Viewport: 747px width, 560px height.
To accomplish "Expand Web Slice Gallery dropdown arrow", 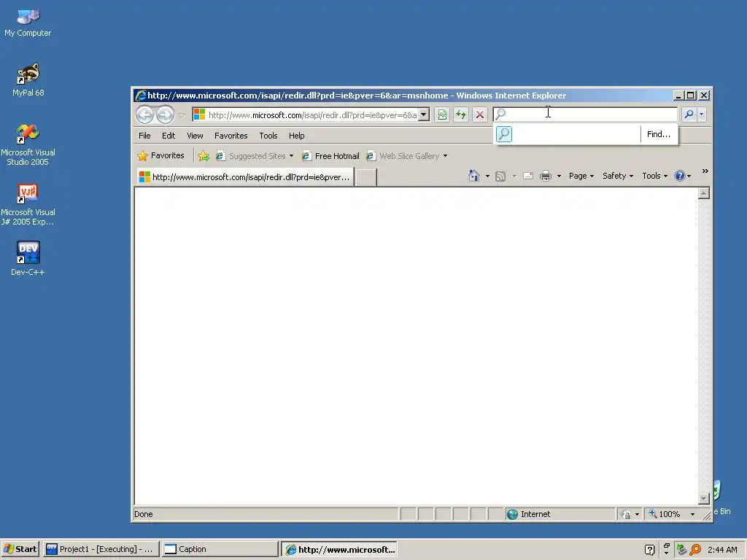I will 445,156.
